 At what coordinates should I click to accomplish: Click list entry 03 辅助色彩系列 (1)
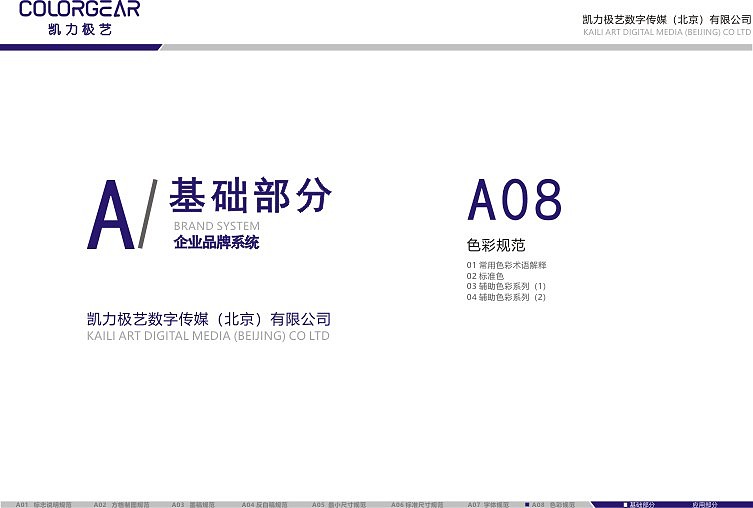click(506, 286)
